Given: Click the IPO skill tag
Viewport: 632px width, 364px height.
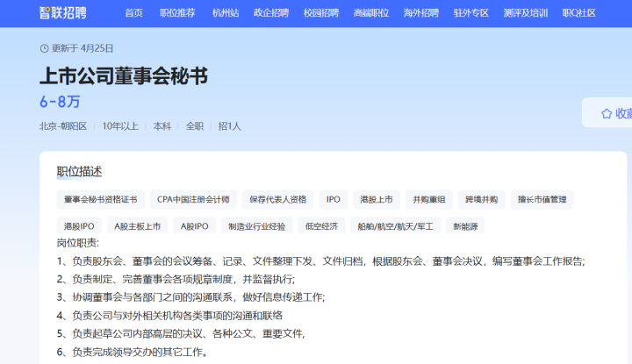Looking at the screenshot, I should [334, 199].
